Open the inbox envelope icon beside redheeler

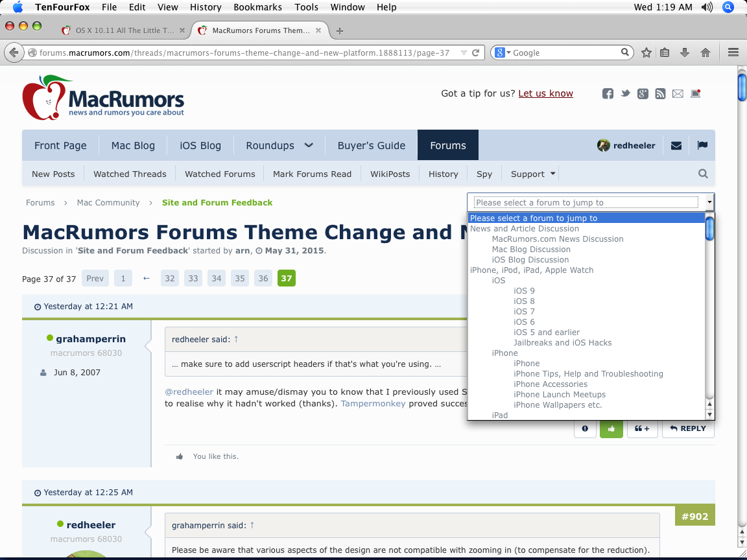coord(676,146)
